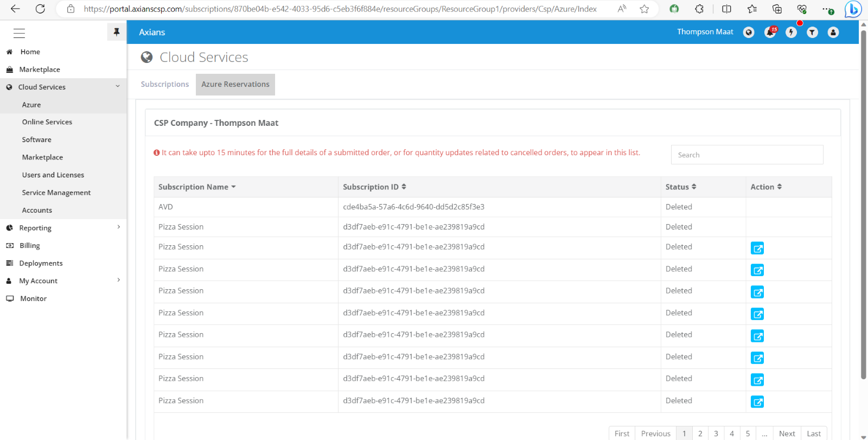Open Users and Licenses in sidebar
The image size is (868, 440).
pyautogui.click(x=53, y=175)
